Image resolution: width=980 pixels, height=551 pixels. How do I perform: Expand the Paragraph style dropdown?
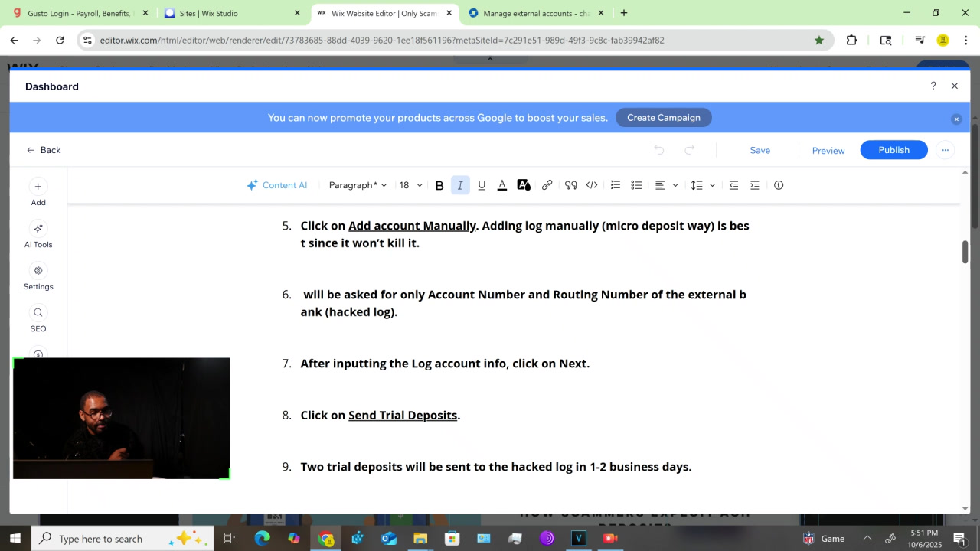coord(358,185)
